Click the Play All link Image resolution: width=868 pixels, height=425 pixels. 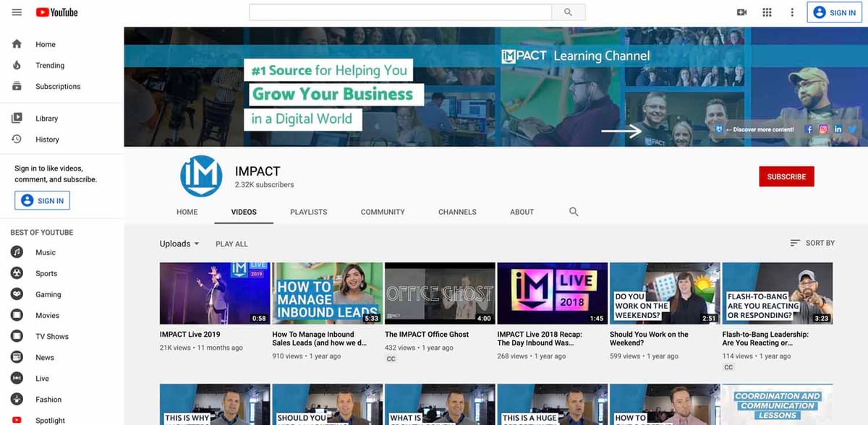[231, 244]
